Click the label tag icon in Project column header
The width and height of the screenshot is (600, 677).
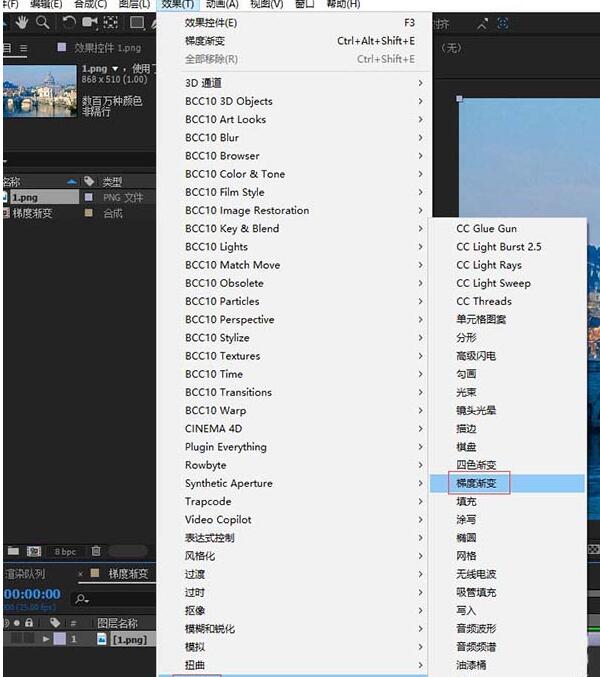click(89, 181)
